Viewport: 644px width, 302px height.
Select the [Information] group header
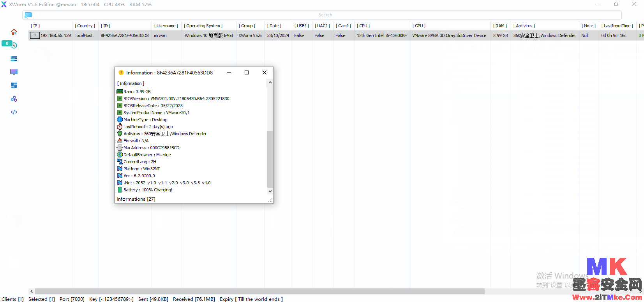pyautogui.click(x=131, y=83)
